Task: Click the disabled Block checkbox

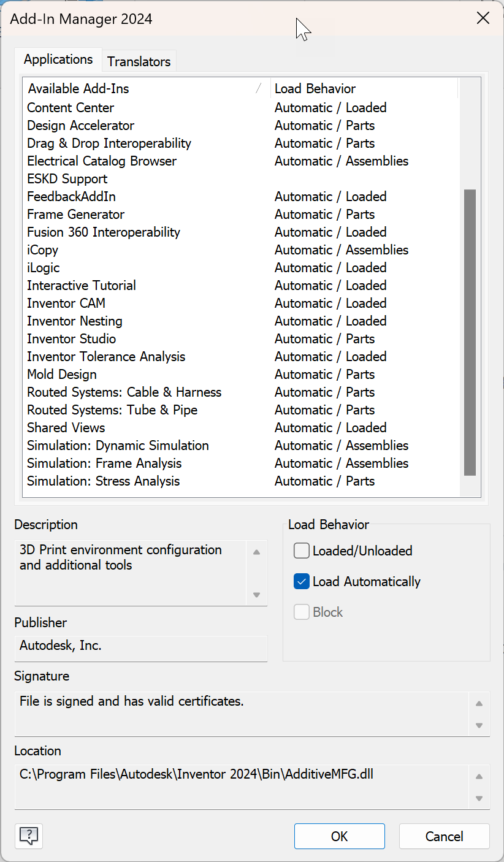Action: click(301, 612)
